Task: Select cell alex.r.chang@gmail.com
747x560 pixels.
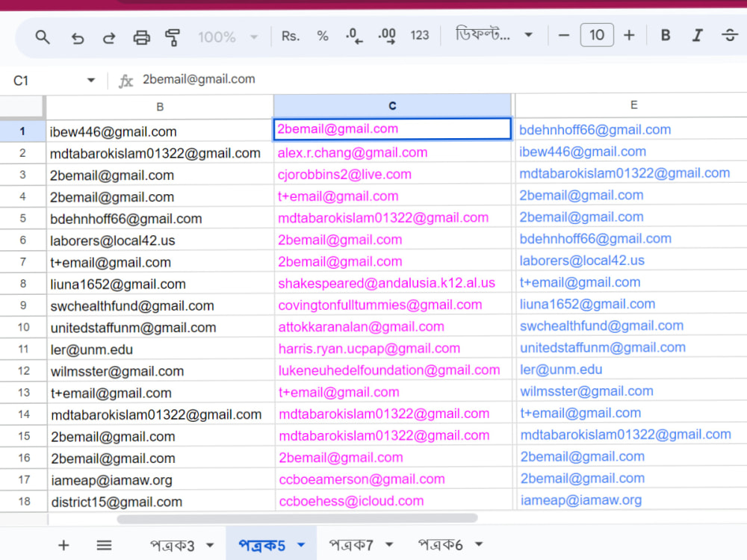Action: point(393,152)
